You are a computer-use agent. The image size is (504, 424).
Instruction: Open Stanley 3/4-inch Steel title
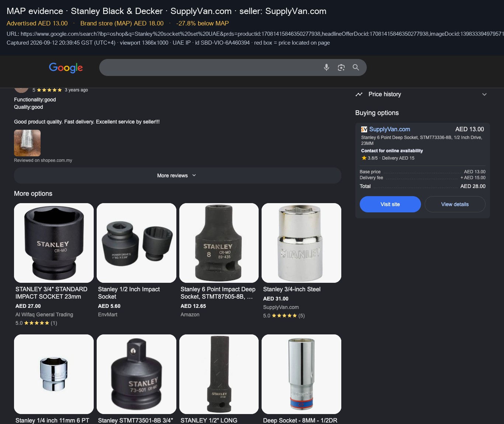point(292,289)
